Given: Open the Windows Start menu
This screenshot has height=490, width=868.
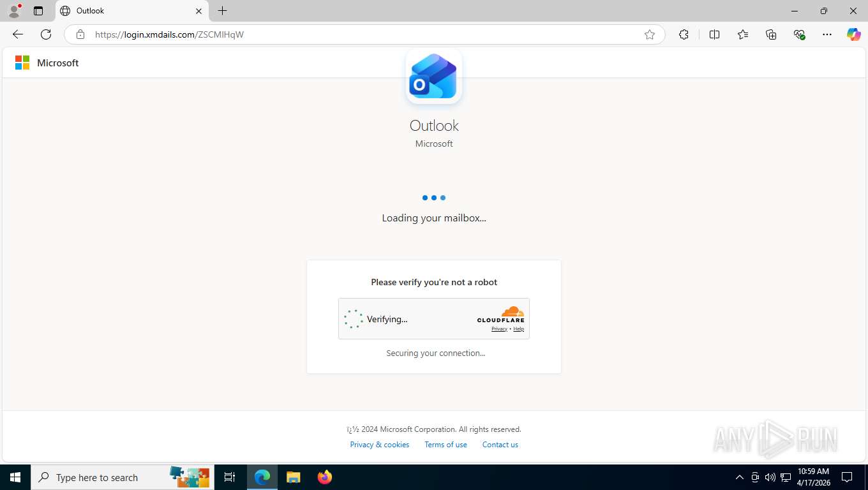Looking at the screenshot, I should click(15, 477).
